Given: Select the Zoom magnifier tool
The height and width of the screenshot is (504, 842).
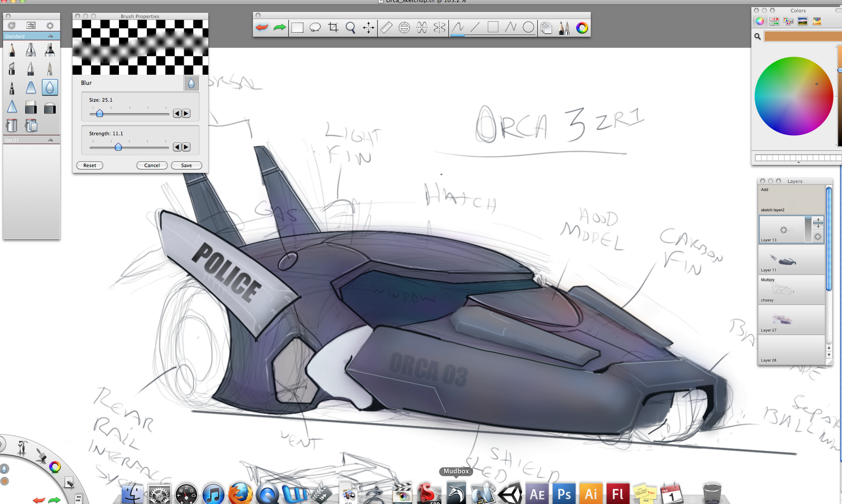Looking at the screenshot, I should click(351, 27).
